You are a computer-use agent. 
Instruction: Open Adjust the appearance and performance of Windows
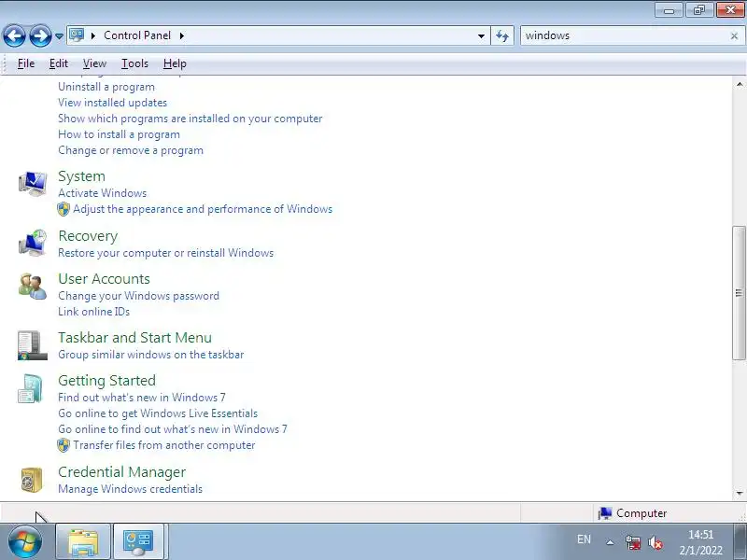pos(203,209)
